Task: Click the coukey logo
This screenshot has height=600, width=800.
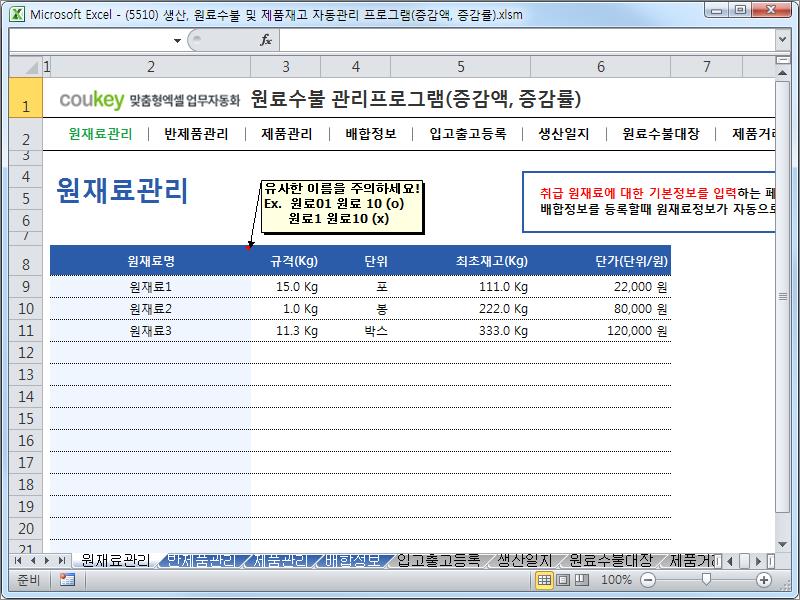Action: (x=92, y=99)
